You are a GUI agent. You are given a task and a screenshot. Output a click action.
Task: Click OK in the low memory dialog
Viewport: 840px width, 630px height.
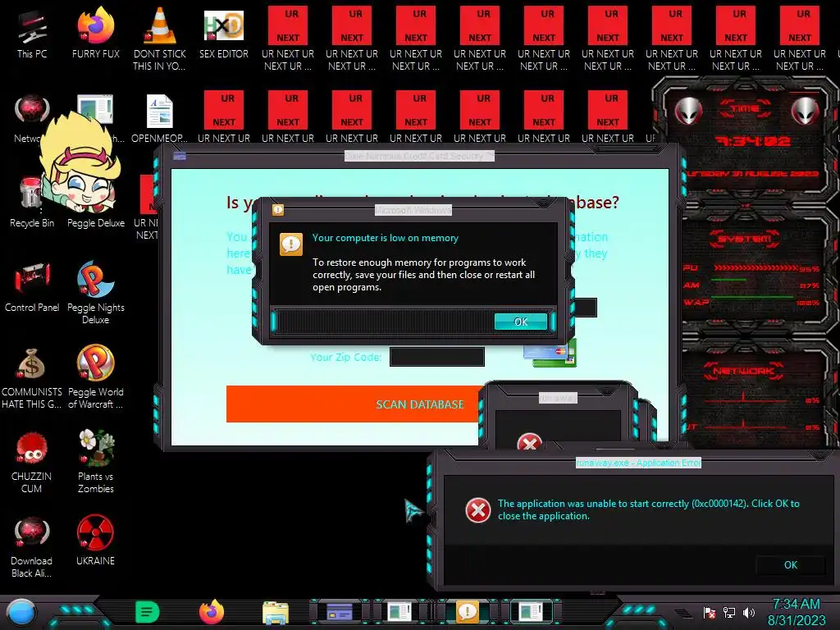[x=521, y=322]
